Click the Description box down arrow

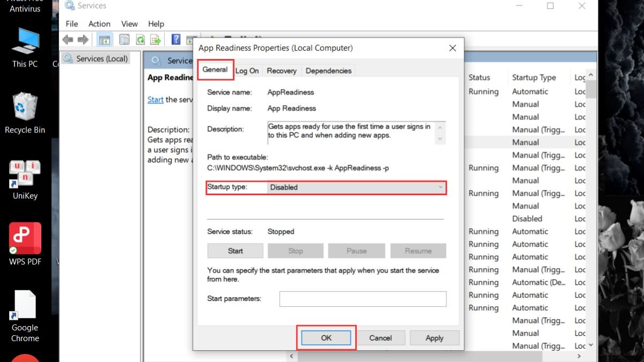tap(441, 139)
